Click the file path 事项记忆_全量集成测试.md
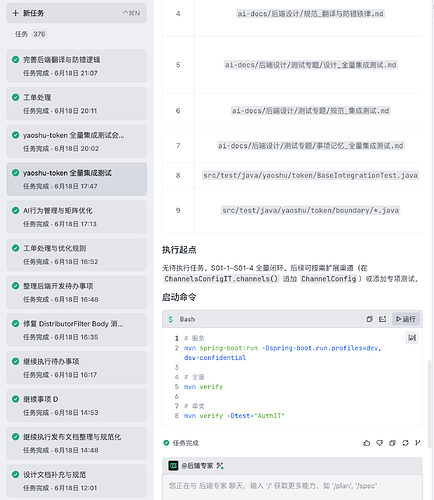The width and height of the screenshot is (434, 500). (310, 146)
